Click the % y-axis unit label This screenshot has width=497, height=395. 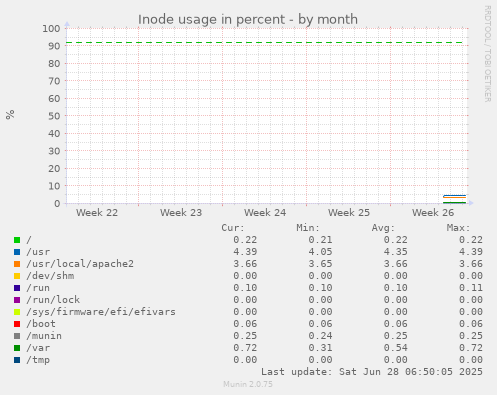10,115
